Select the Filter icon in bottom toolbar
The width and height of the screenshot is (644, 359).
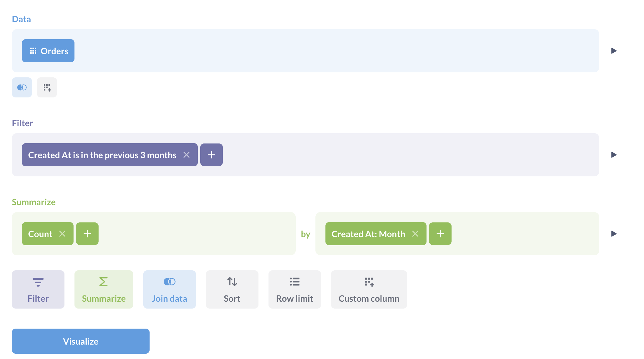tap(38, 281)
